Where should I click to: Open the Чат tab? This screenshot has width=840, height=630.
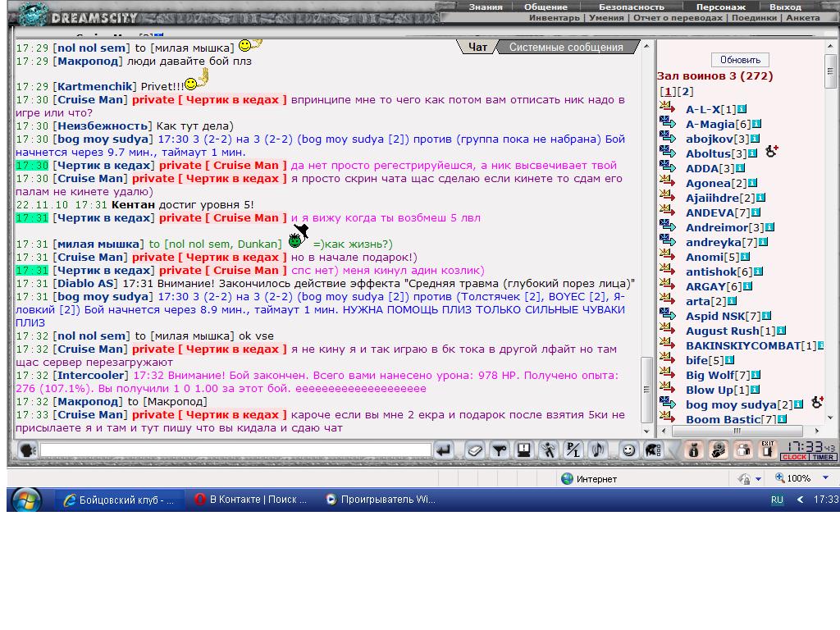[x=478, y=47]
